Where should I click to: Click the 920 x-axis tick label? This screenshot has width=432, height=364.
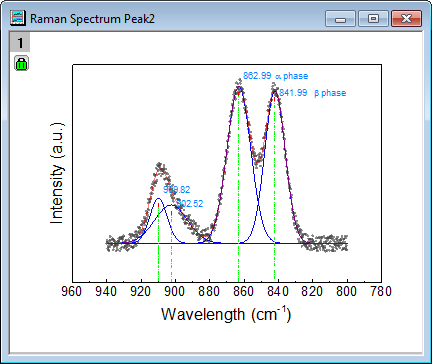[141, 292]
